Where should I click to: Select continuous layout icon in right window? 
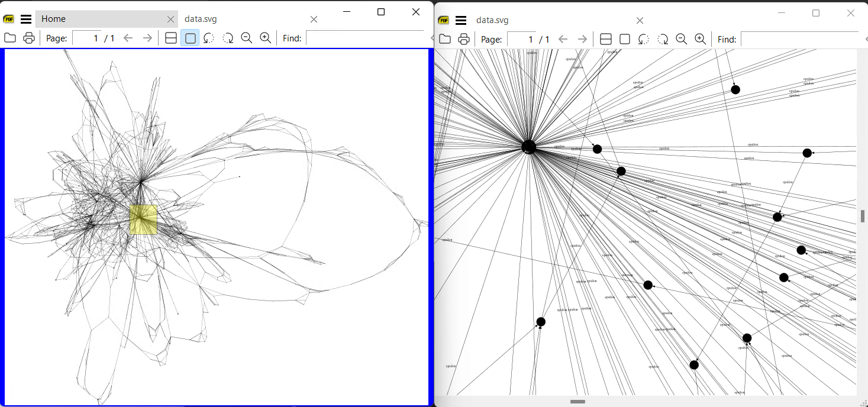click(x=606, y=39)
